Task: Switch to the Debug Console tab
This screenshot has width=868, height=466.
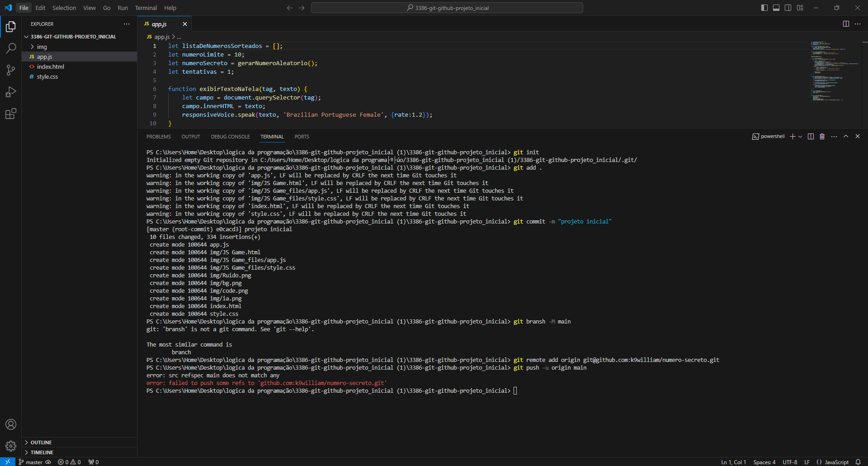Action: [230, 137]
